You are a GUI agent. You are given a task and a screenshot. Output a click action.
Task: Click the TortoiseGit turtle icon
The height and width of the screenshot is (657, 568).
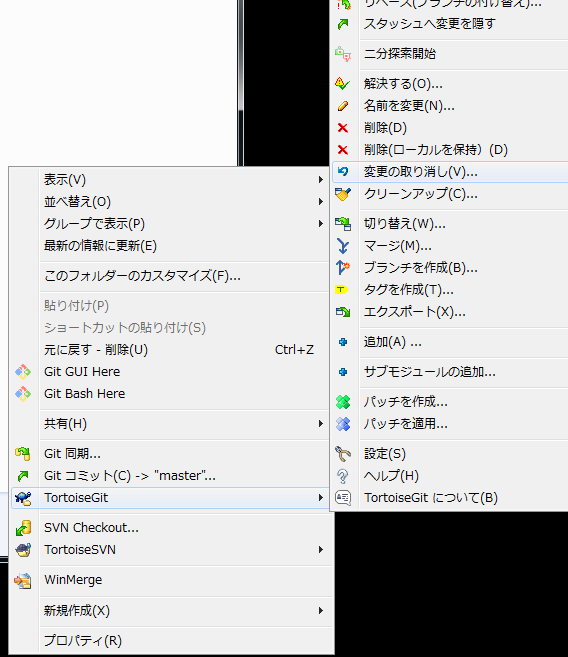[x=23, y=498]
